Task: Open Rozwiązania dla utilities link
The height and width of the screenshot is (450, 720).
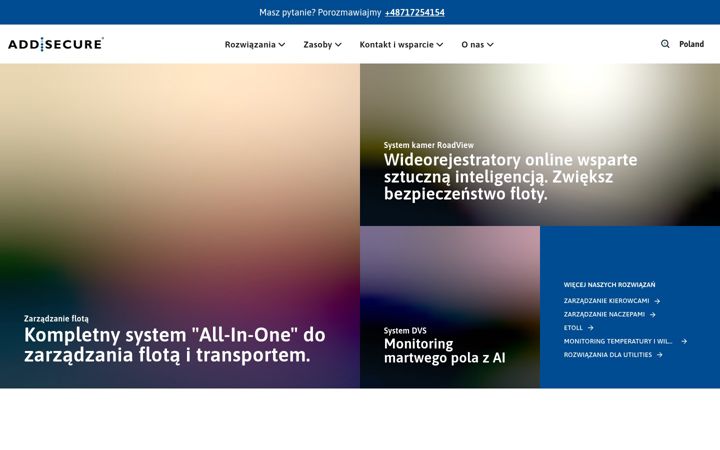Action: pos(608,354)
